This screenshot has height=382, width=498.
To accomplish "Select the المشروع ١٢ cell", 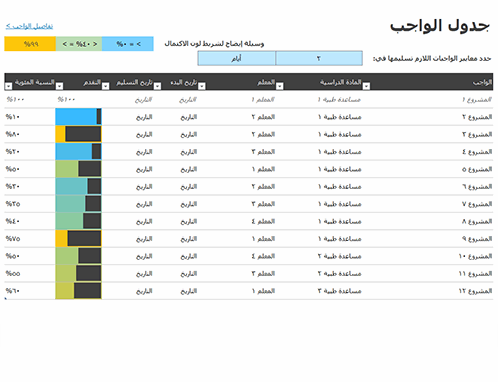I will tap(475, 291).
